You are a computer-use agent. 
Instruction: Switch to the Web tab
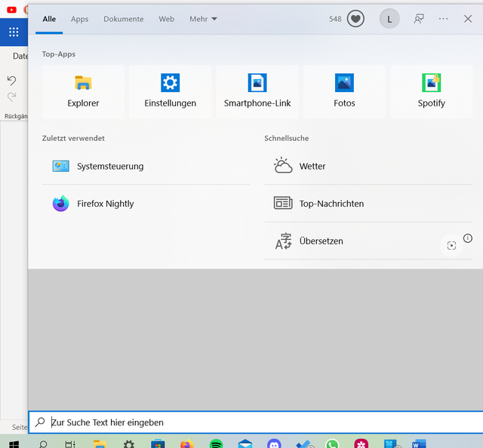(166, 19)
